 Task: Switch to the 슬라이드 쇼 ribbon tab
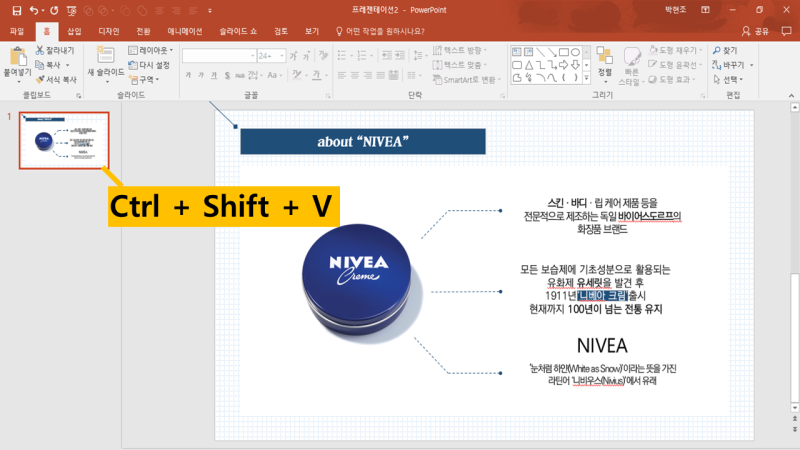coord(238,31)
